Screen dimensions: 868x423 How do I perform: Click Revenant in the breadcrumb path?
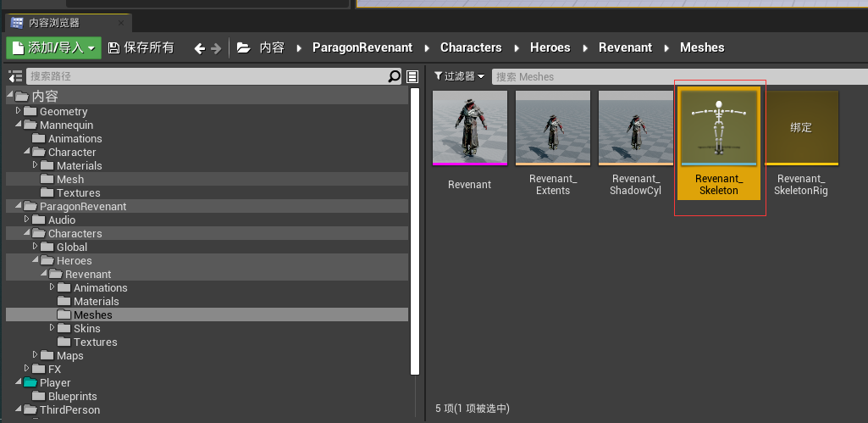625,47
